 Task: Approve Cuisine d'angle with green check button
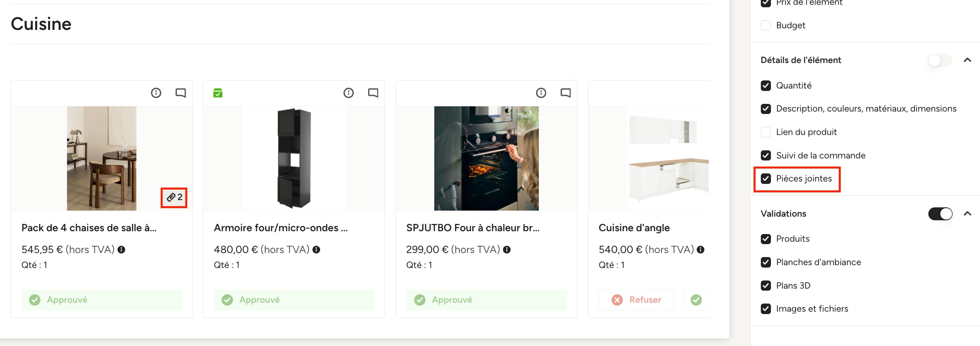pyautogui.click(x=696, y=300)
